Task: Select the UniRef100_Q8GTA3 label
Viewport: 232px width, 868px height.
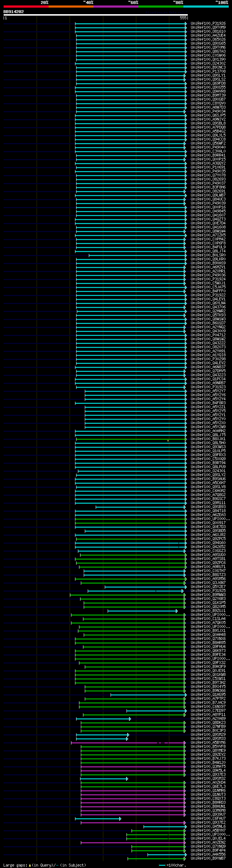Action: 208,52
